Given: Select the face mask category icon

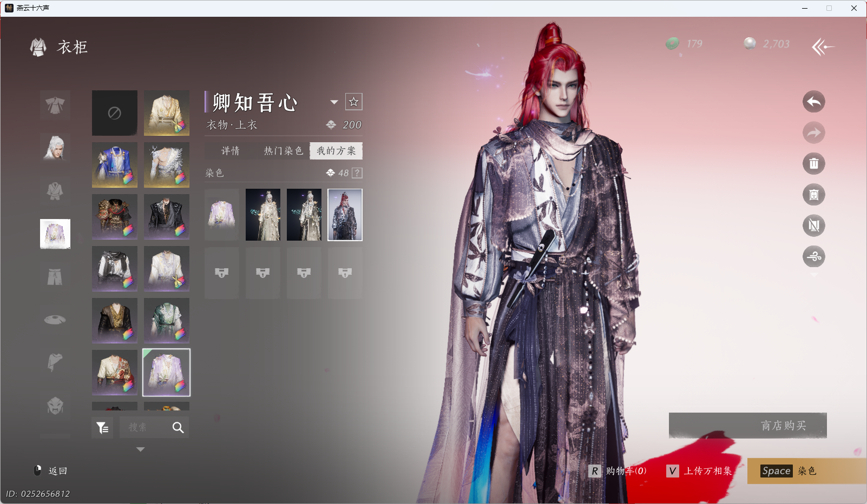Looking at the screenshot, I should tap(55, 405).
